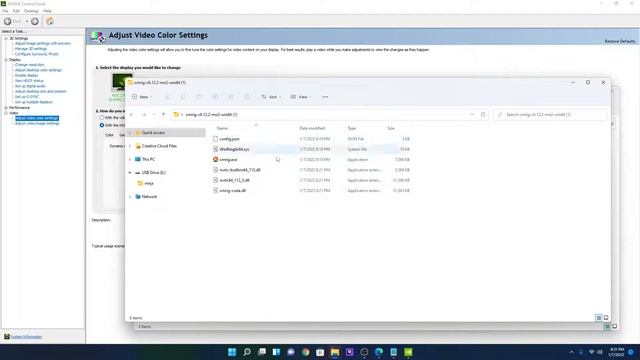Click NVIDIA Control Panel taskbar icon

click(408, 352)
